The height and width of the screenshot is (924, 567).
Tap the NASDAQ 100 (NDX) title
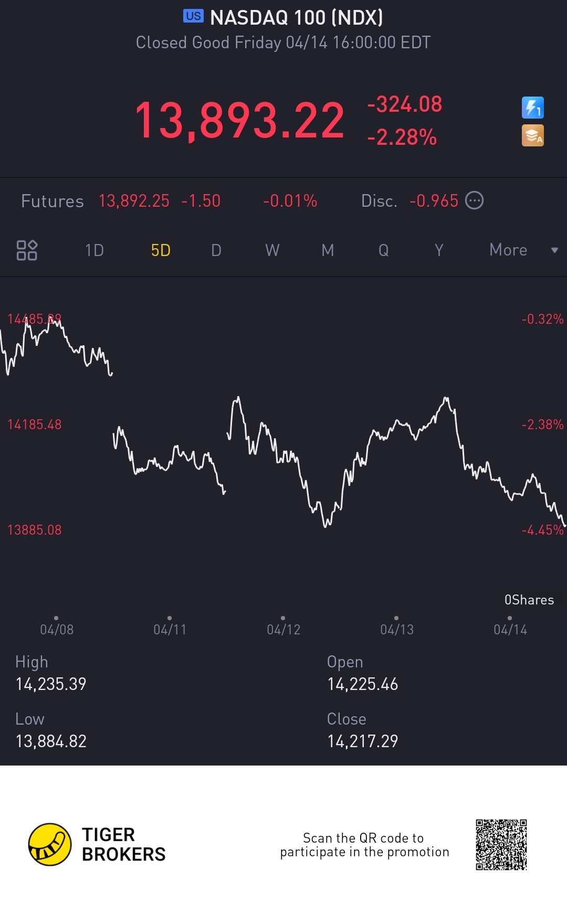tap(297, 18)
